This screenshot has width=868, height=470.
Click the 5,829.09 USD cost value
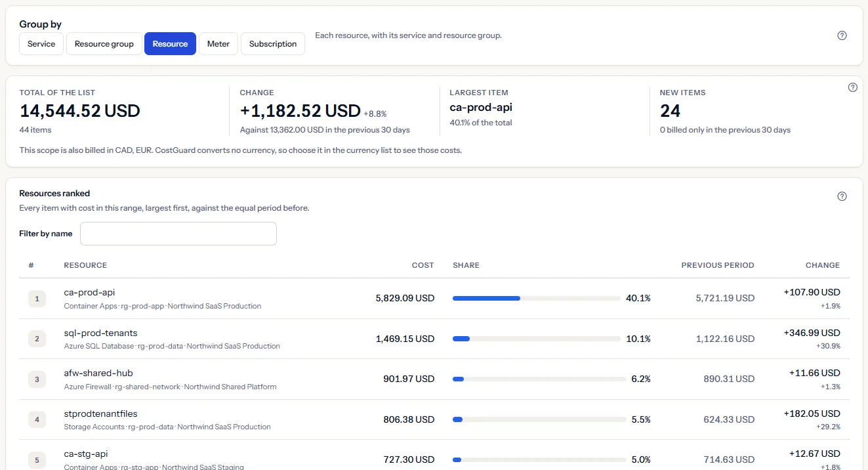coord(405,298)
